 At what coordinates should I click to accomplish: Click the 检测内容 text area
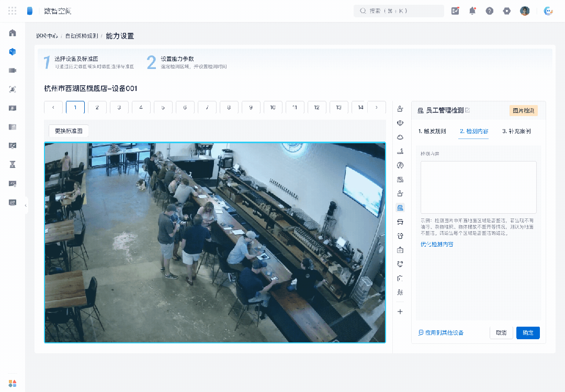pyautogui.click(x=479, y=187)
